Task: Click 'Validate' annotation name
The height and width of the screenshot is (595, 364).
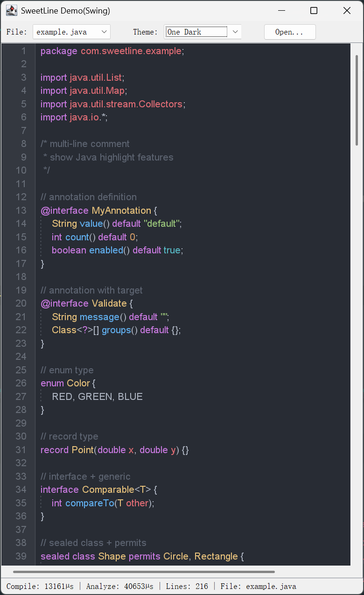Action: click(x=109, y=303)
